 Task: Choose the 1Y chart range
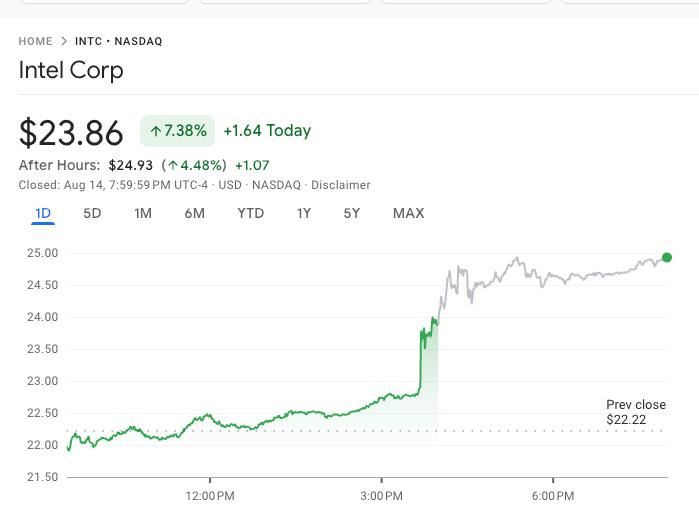[304, 213]
